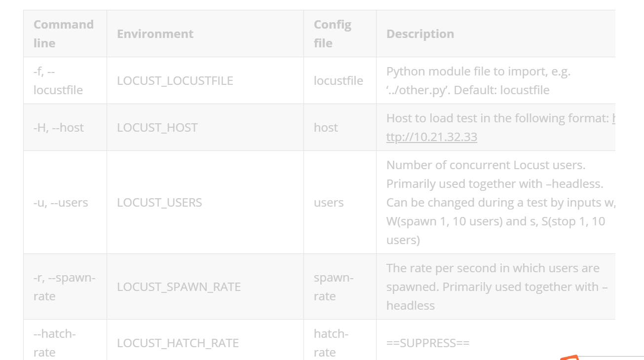This screenshot has width=644, height=360.
Task: Open the http://10.21.32.33 example link
Action: pos(431,137)
